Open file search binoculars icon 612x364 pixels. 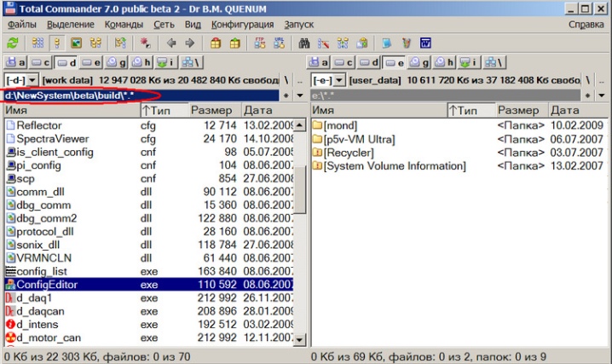click(304, 43)
